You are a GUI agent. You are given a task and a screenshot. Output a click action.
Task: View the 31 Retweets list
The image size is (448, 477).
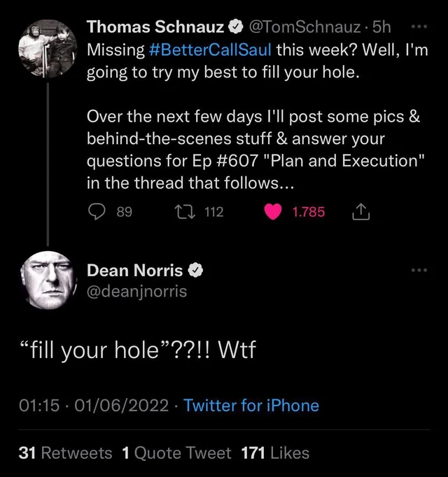click(x=65, y=453)
